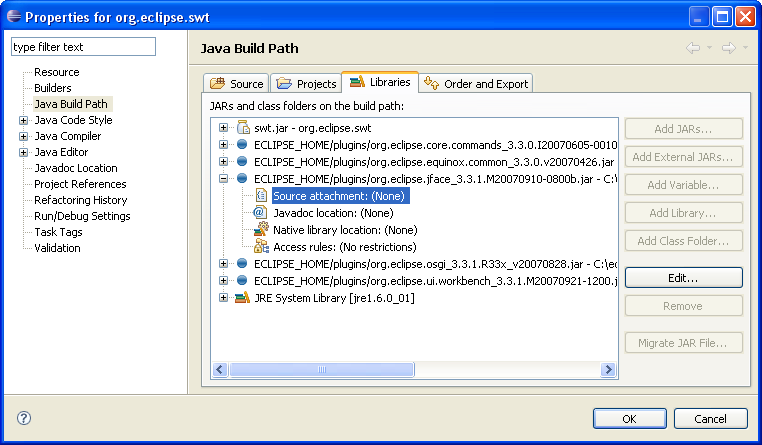The width and height of the screenshot is (762, 445).
Task: Select Run/Debug Settings in sidebar
Action: 82,216
